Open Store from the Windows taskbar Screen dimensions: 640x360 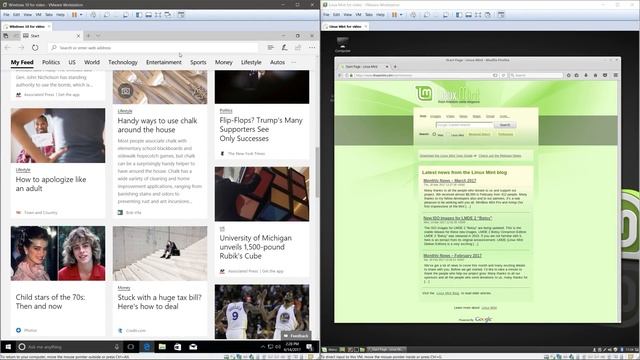(x=178, y=347)
